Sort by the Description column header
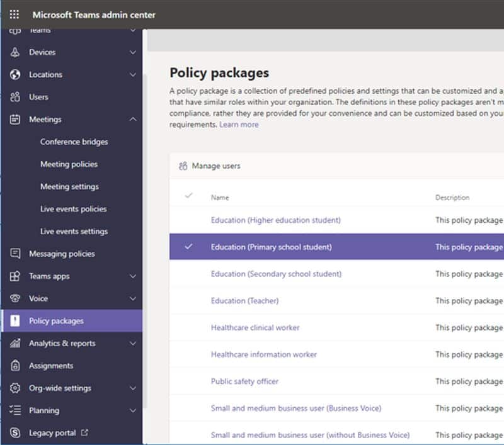This screenshot has width=504, height=445. pyautogui.click(x=452, y=198)
